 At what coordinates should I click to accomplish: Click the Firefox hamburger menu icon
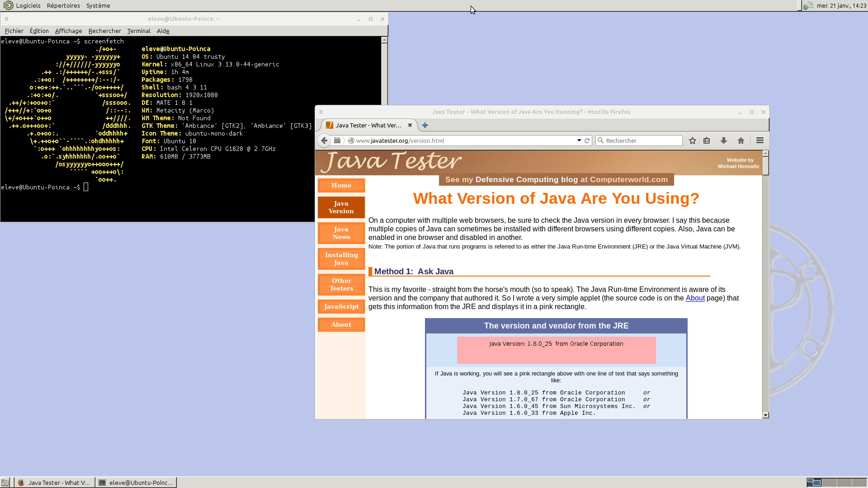760,140
